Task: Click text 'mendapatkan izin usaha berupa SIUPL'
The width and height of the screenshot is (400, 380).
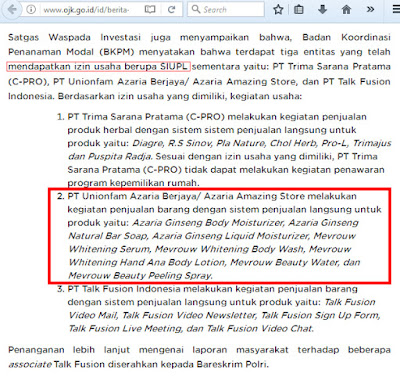Action: click(x=98, y=67)
